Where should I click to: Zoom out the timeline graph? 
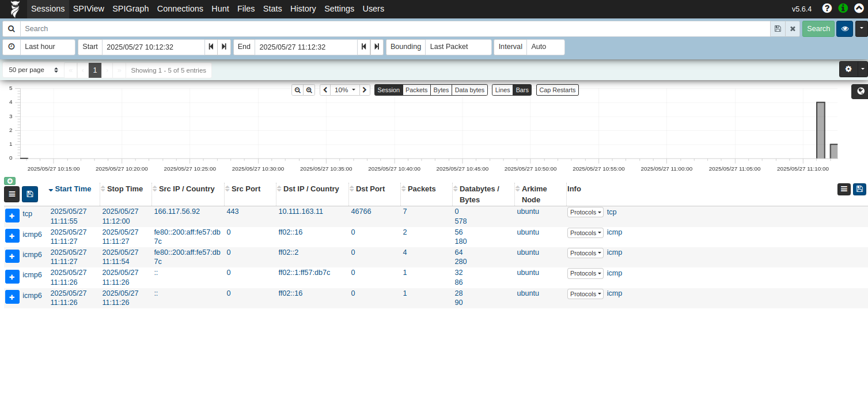tap(297, 90)
